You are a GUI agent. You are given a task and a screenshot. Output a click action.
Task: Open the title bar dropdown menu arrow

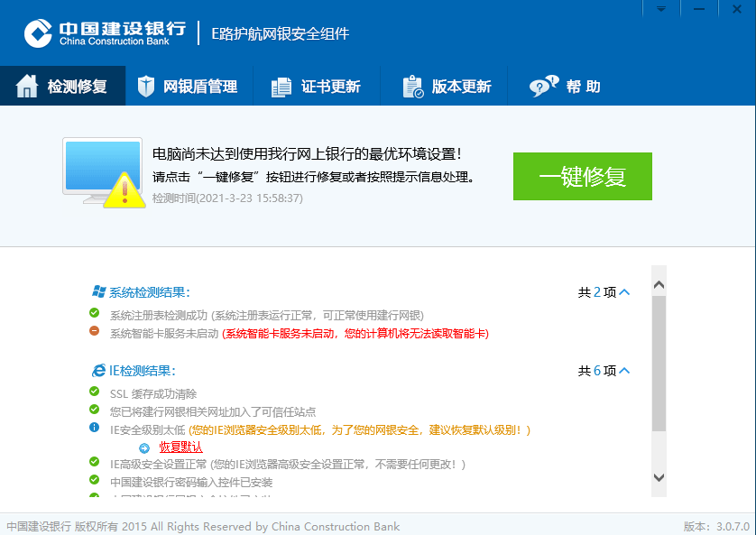pyautogui.click(x=661, y=9)
